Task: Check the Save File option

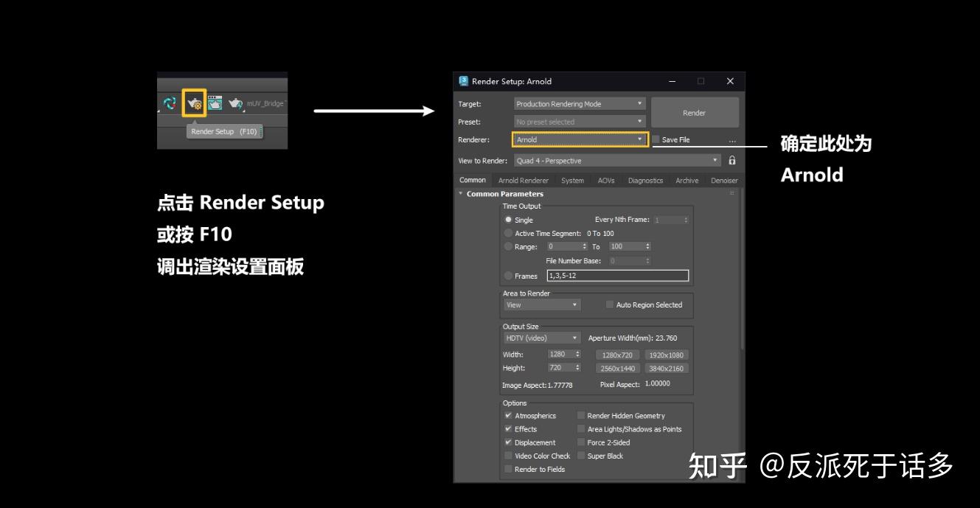Action: pyautogui.click(x=655, y=139)
